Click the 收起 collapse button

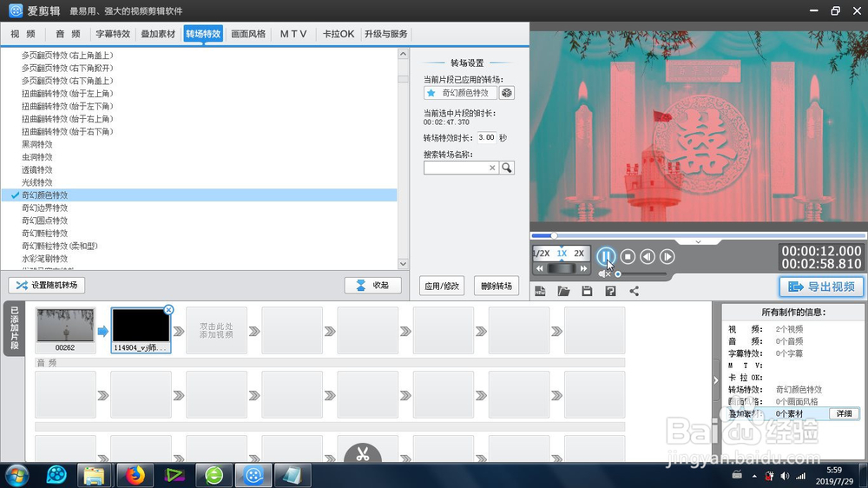pos(372,286)
